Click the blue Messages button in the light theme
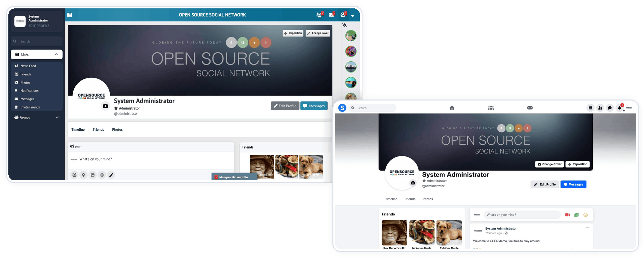The width and height of the screenshot is (644, 258). click(573, 184)
